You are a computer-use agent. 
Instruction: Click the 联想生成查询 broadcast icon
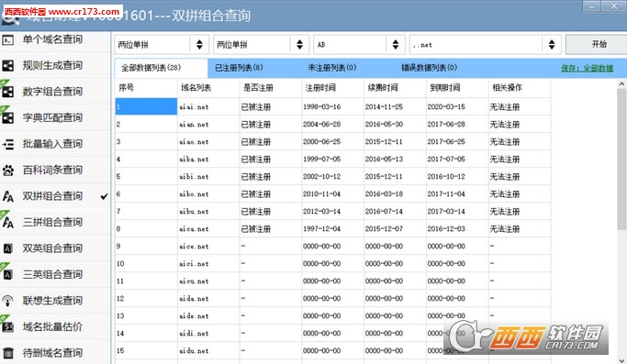[x=8, y=301]
